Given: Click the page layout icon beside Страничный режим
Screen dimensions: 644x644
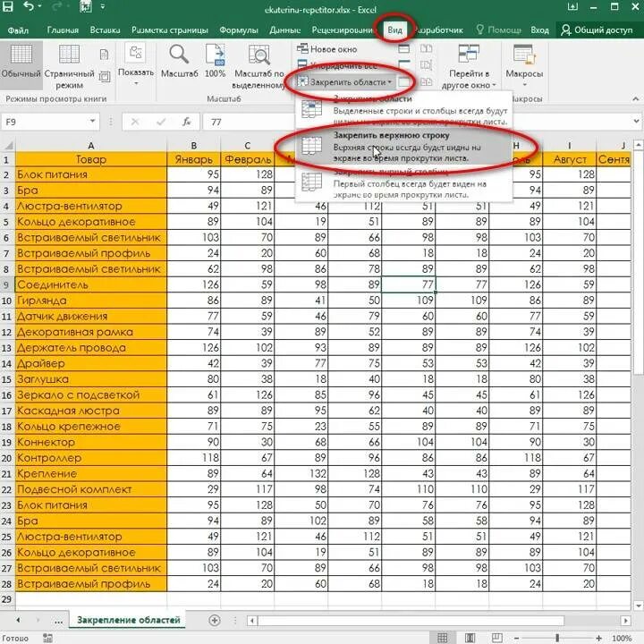Looking at the screenshot, I should click(x=105, y=76).
